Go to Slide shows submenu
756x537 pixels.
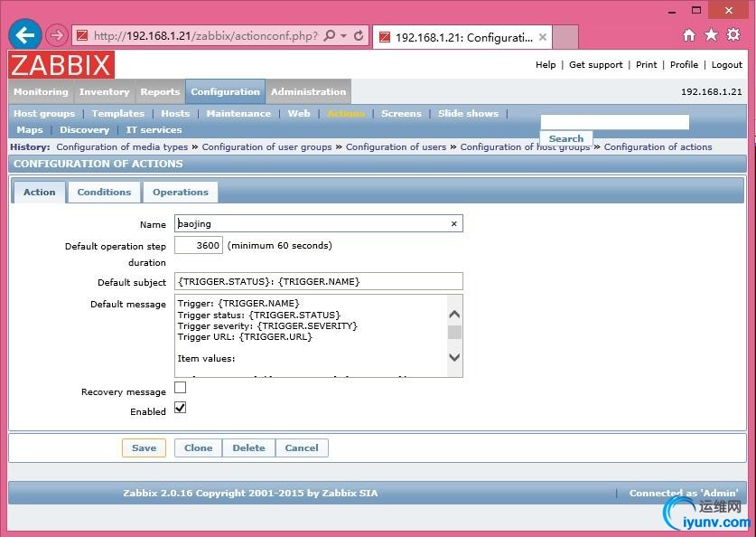[468, 113]
